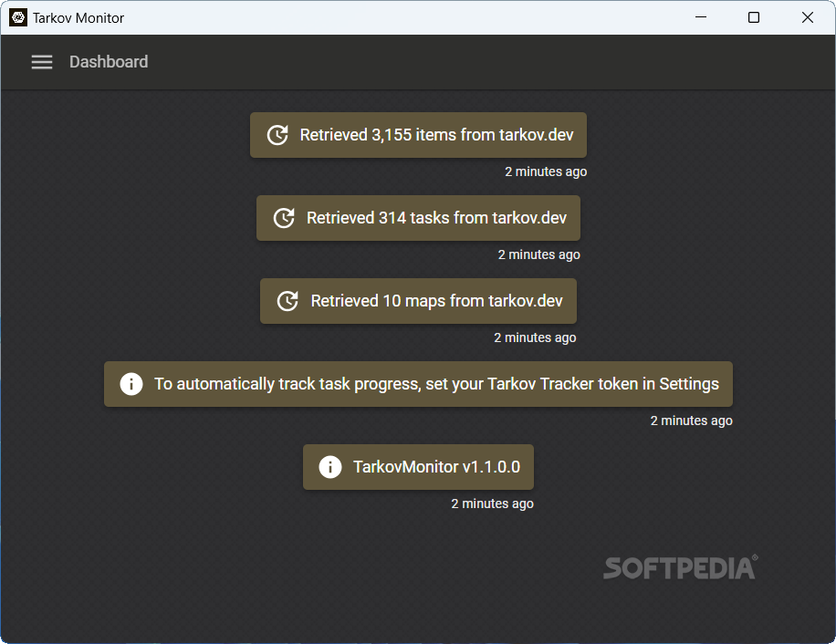Close the Tarkov Monitor window
The width and height of the screenshot is (836, 644).
coord(808,17)
